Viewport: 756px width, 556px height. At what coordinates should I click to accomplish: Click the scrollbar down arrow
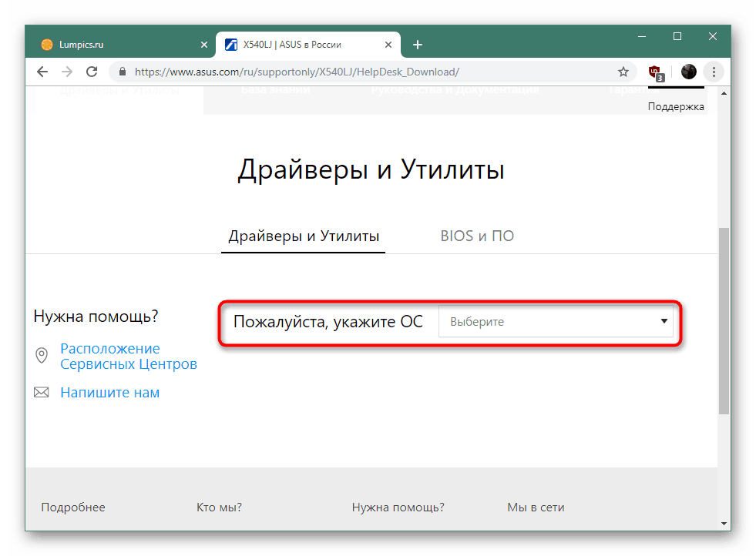pos(724,523)
